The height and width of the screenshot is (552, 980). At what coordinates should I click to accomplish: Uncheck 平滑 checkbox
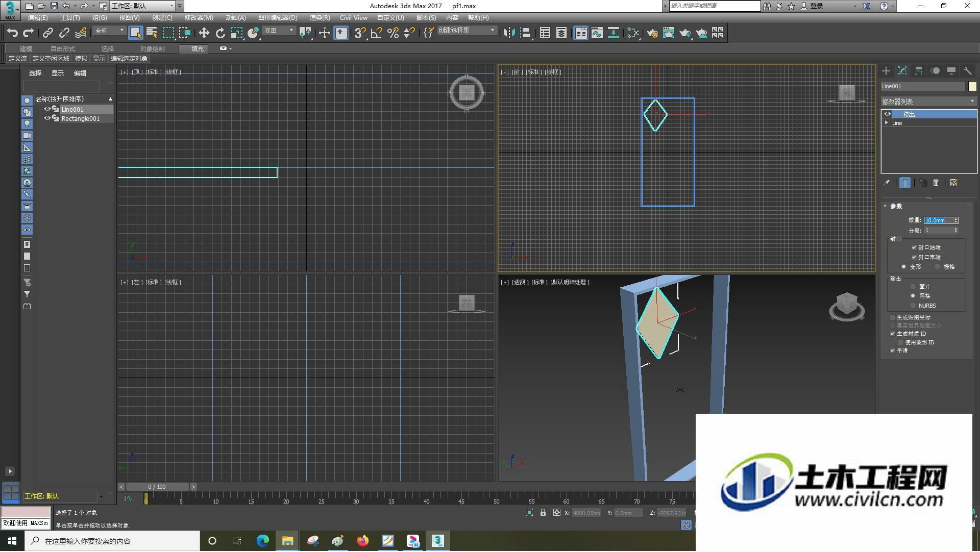click(893, 350)
